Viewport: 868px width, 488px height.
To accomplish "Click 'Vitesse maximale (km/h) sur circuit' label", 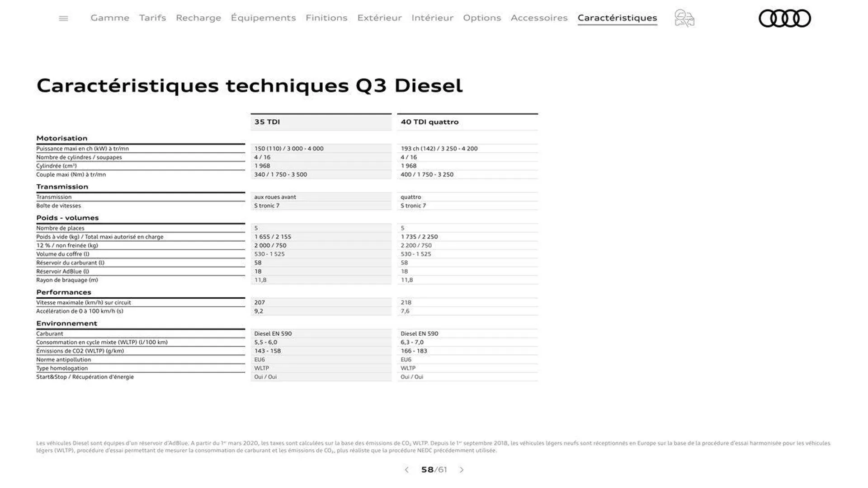I will click(84, 303).
